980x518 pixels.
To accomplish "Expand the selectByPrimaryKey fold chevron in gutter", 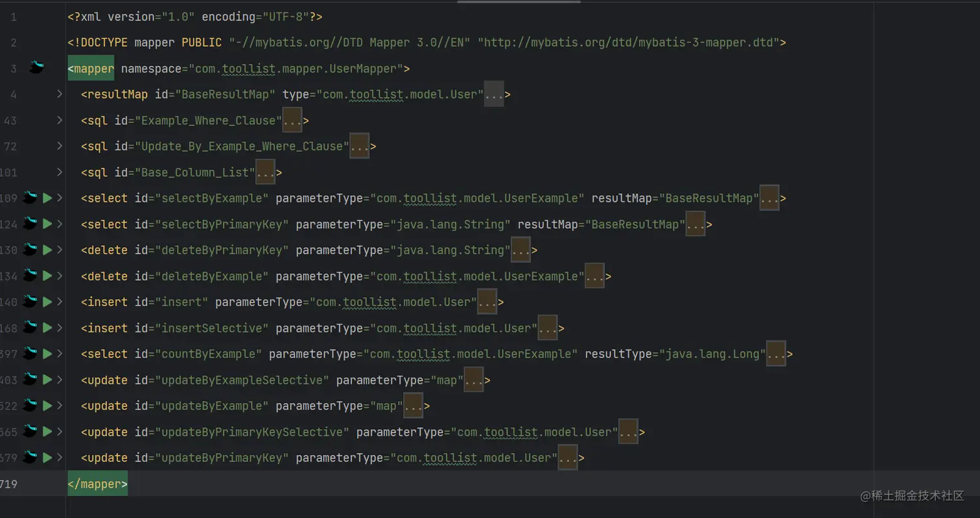I will tap(60, 224).
